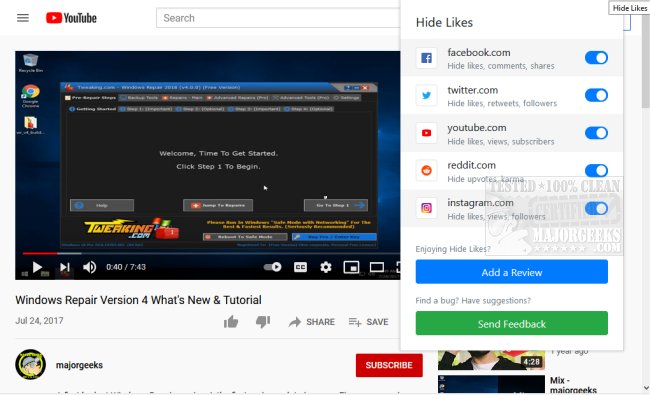Subscribe to the majorgeeks channel
The width and height of the screenshot is (650, 395).
(389, 365)
